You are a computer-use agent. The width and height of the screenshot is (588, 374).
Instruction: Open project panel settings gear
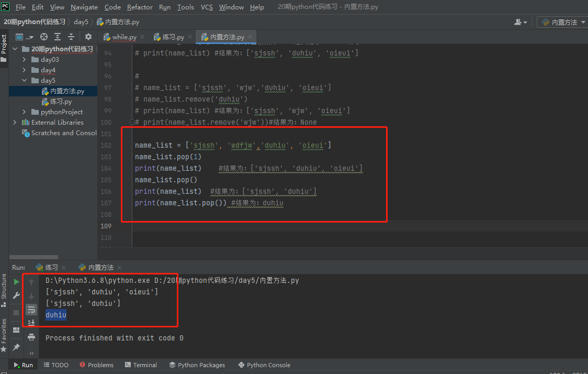pos(88,37)
